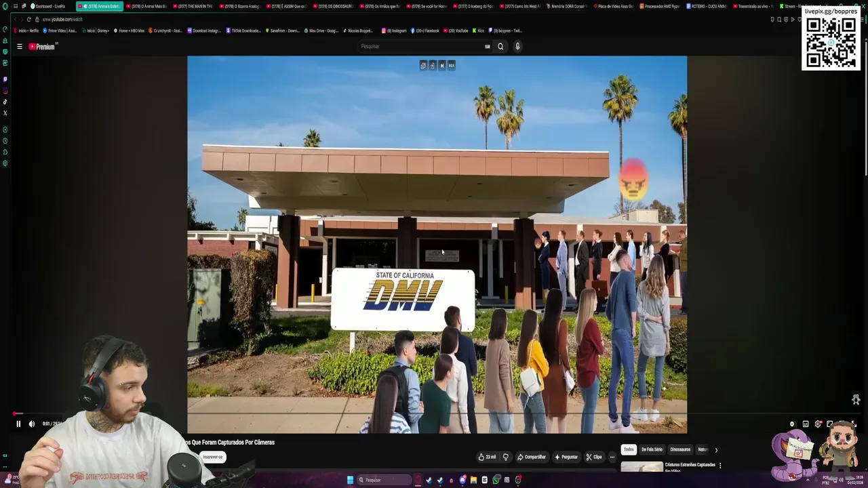Switch to Processador AMD Ryzen tab
The image size is (868, 488).
pos(660,6)
